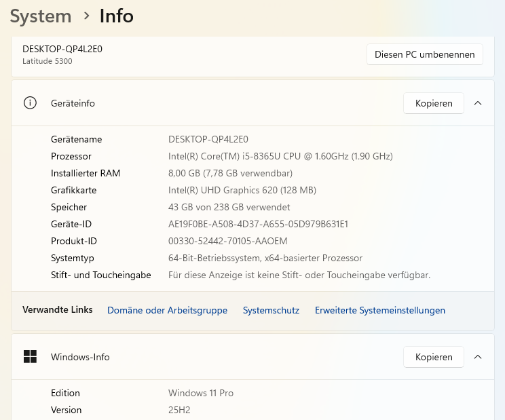Viewport: 505px width, 420px height.
Task: Click the Info breadcrumb title
Action: coord(117,16)
